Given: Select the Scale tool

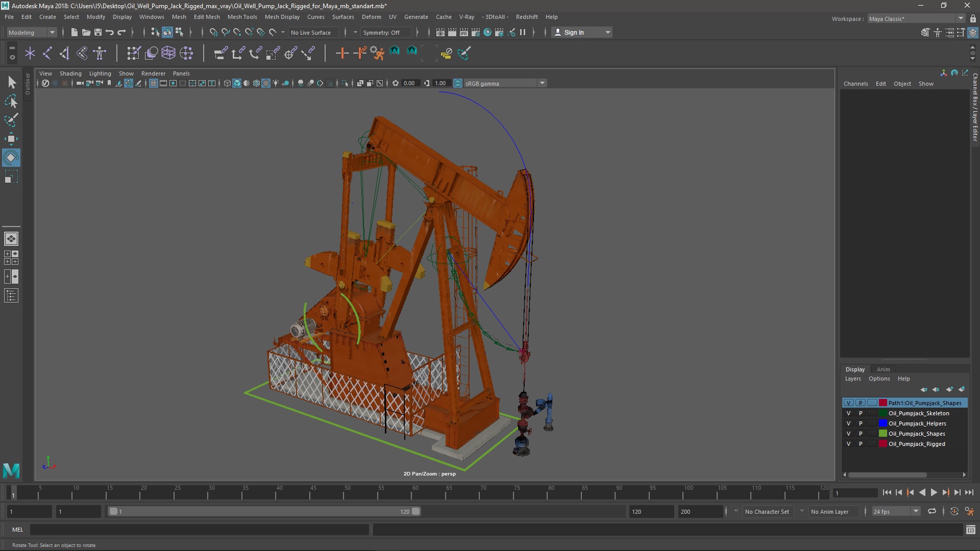Looking at the screenshot, I should (x=11, y=177).
